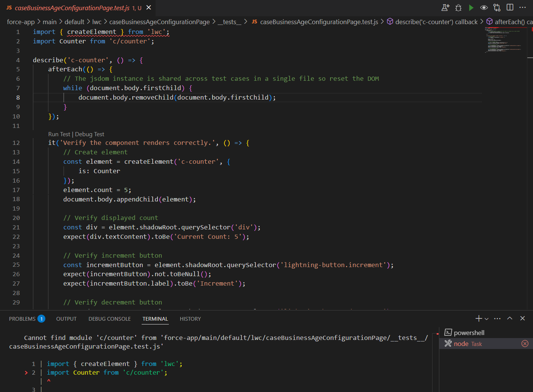Click force-app in the breadcrumb
The height and width of the screenshot is (392, 533).
[x=21, y=22]
